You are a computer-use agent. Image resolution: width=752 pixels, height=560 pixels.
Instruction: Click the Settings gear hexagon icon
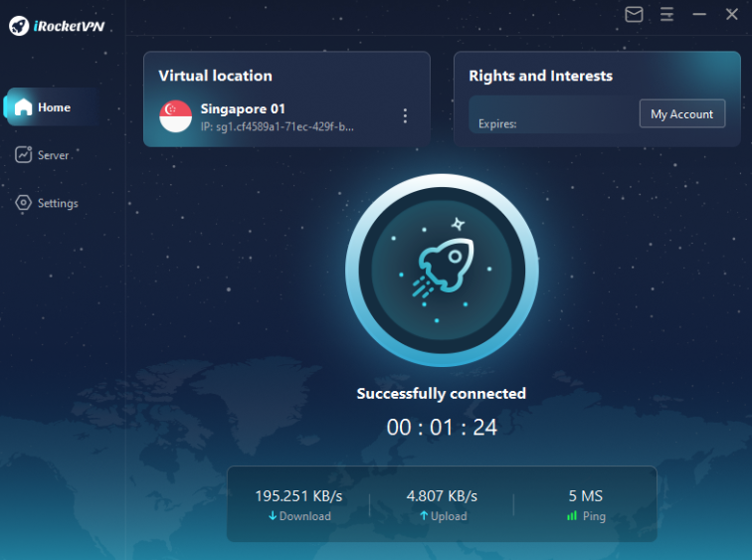click(23, 203)
